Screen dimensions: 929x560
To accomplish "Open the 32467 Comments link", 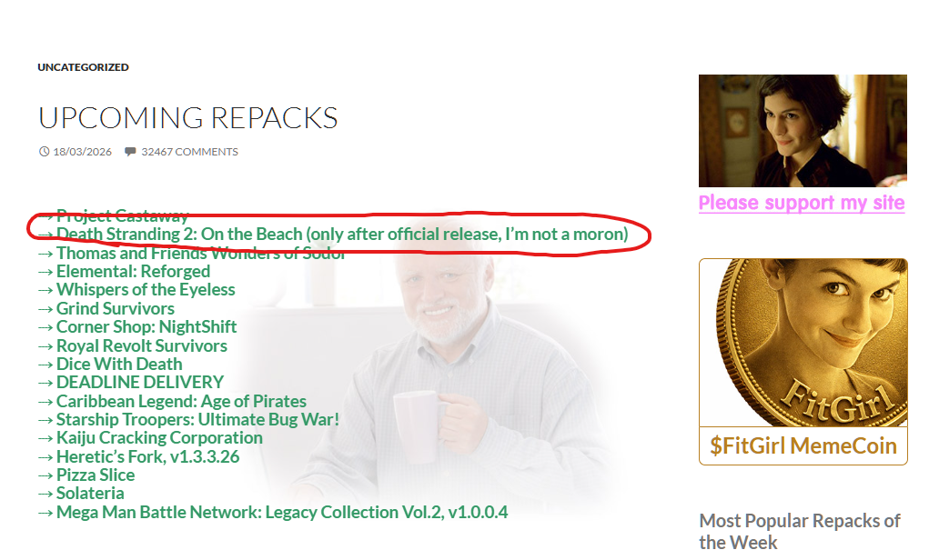I will tap(189, 152).
